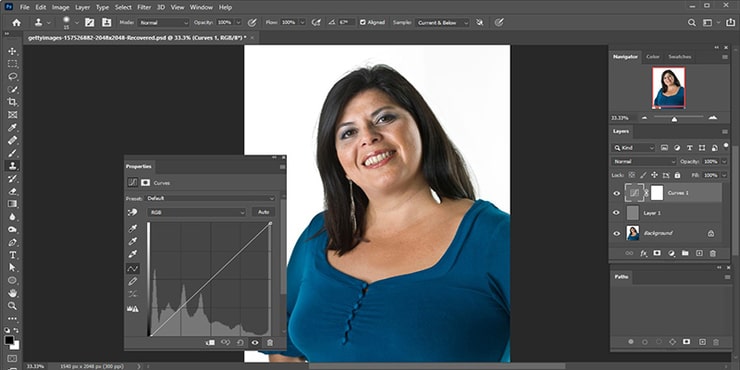
Task: Close the gettyimages document tab
Action: click(x=252, y=38)
